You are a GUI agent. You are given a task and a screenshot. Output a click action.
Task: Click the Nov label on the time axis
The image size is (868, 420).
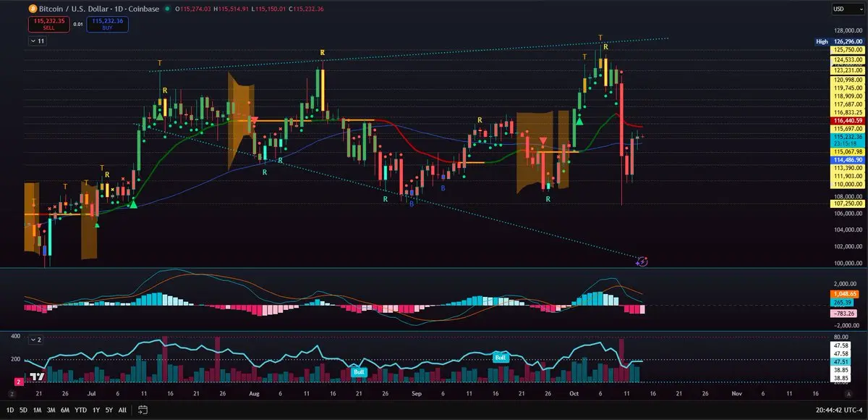[737, 394]
